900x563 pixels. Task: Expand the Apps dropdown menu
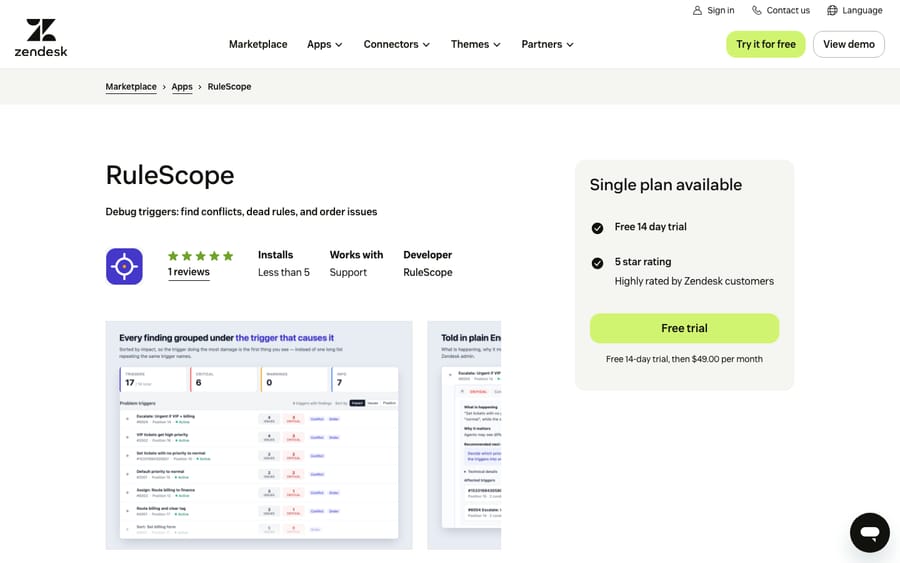(x=325, y=44)
